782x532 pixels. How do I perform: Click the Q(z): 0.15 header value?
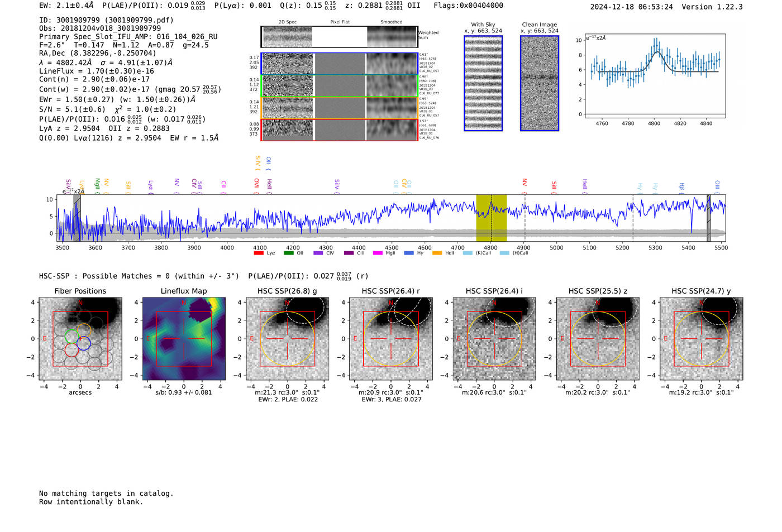pos(308,6)
